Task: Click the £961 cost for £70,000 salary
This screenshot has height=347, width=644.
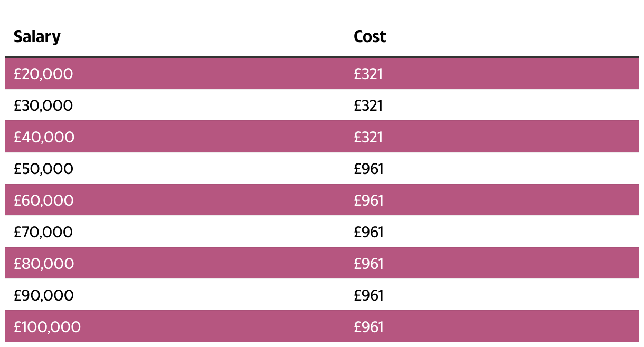Action: [368, 232]
